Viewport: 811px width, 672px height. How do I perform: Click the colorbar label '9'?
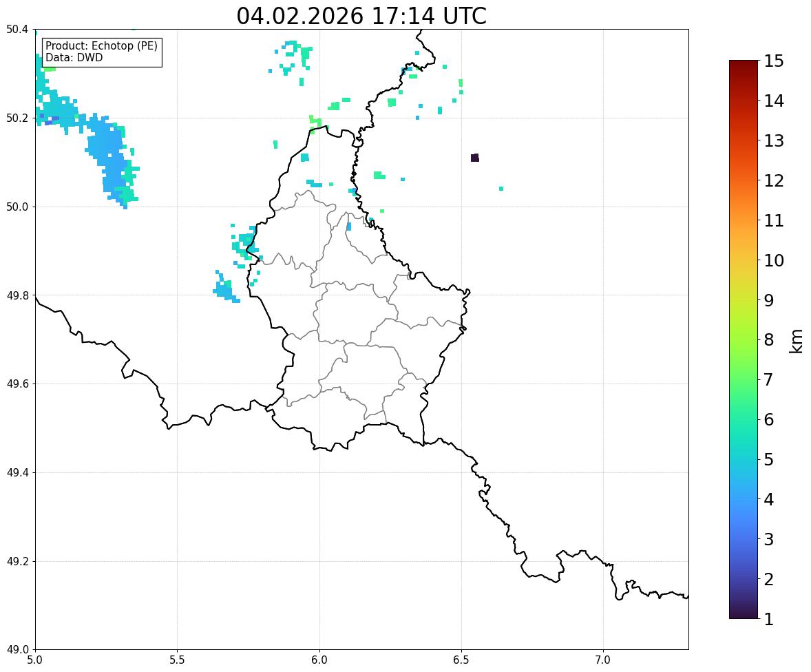tap(769, 300)
